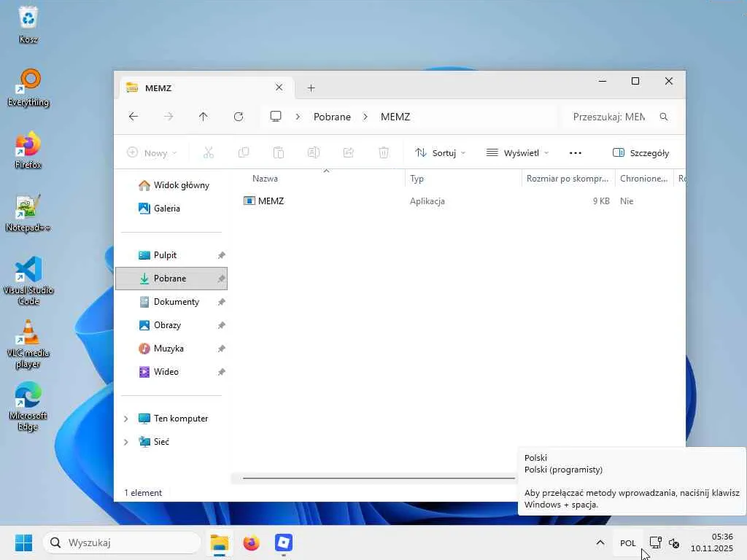Click the blue app icon on taskbar
This screenshot has width=747, height=560.
coord(284,542)
